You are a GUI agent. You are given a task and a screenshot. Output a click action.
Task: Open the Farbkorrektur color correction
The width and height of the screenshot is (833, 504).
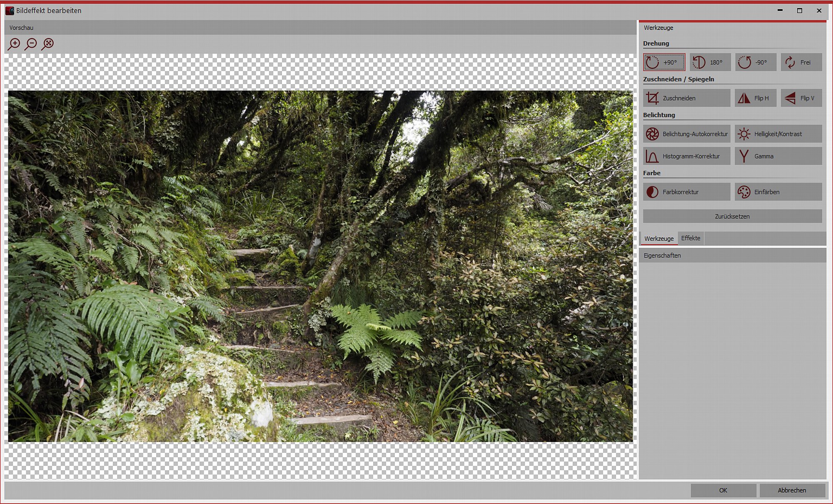coord(686,192)
